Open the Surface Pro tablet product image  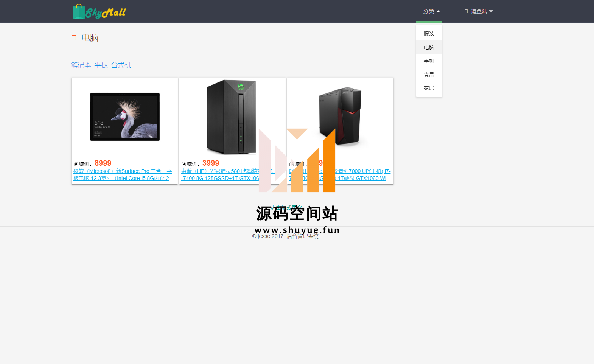point(125,117)
